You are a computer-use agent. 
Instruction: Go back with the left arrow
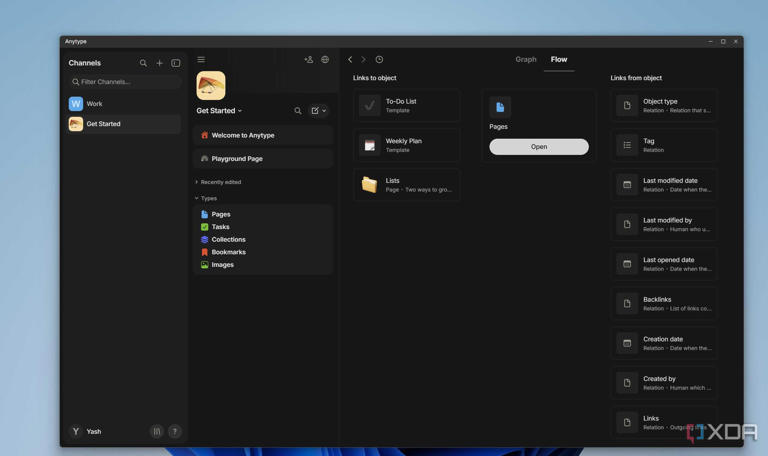point(350,59)
